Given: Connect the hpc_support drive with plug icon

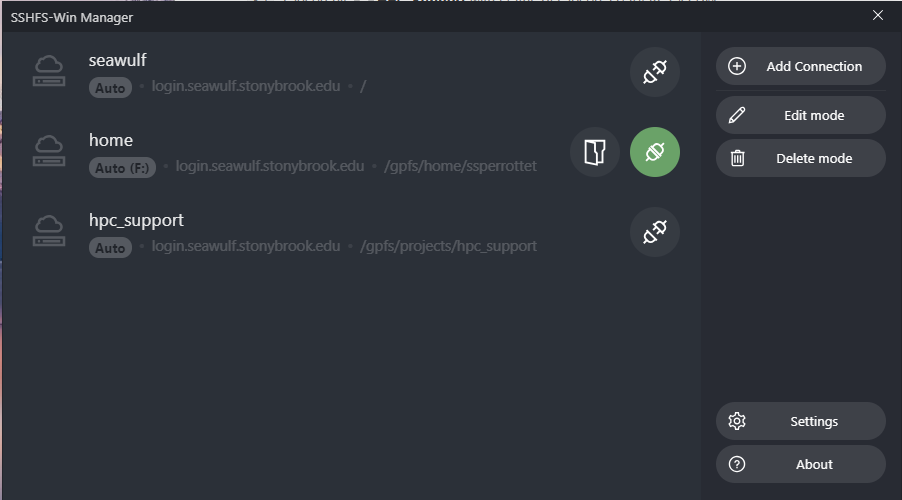Looking at the screenshot, I should (655, 232).
